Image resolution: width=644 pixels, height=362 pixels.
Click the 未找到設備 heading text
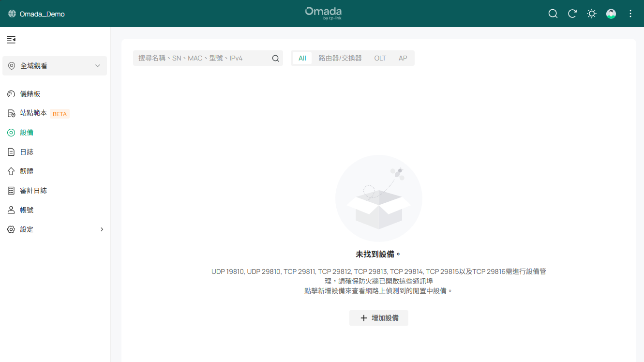coord(378,254)
